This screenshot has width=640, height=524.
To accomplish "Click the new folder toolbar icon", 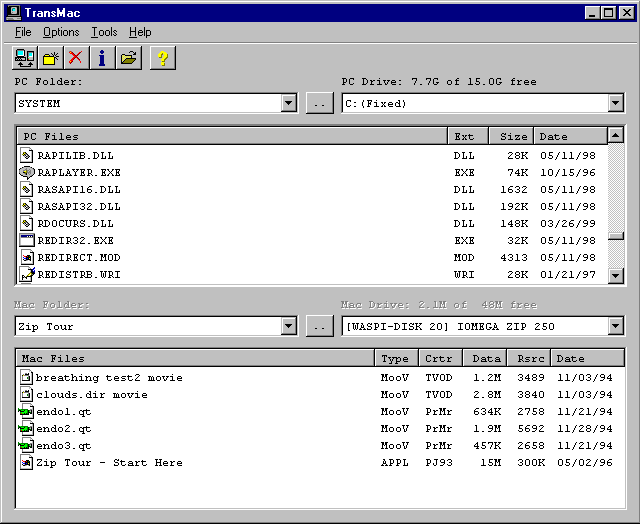I will click(x=51, y=58).
